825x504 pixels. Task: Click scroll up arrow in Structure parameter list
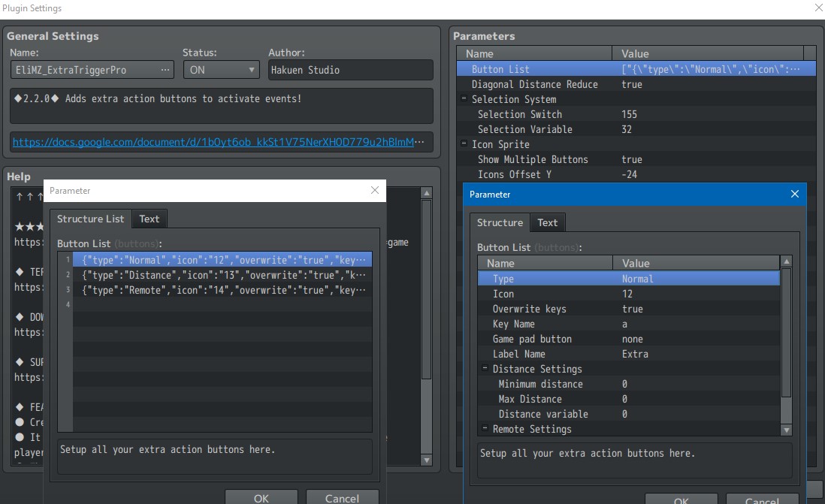click(x=787, y=261)
